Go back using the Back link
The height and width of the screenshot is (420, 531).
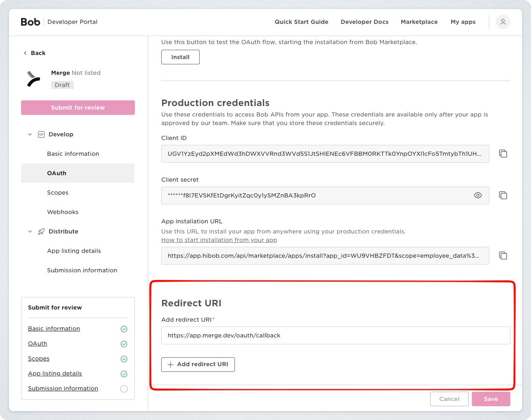coord(34,53)
